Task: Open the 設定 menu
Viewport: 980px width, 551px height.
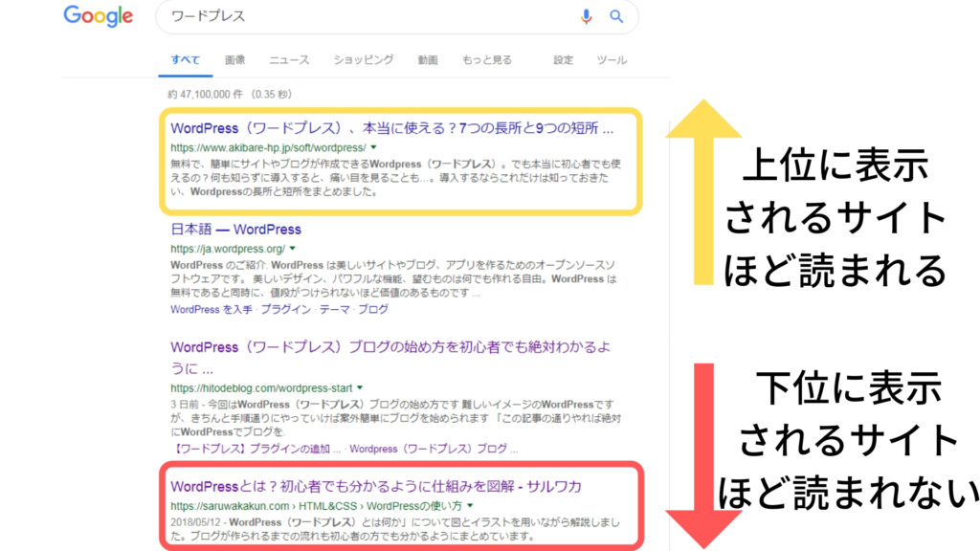Action: coord(563,60)
